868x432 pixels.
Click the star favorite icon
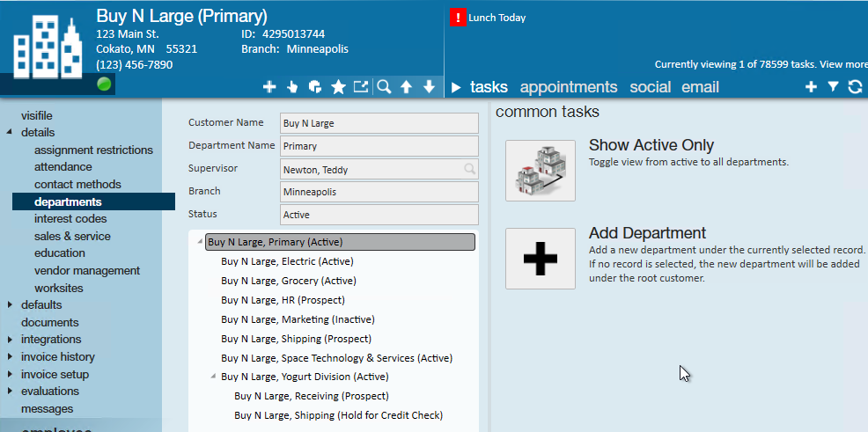pyautogui.click(x=338, y=87)
